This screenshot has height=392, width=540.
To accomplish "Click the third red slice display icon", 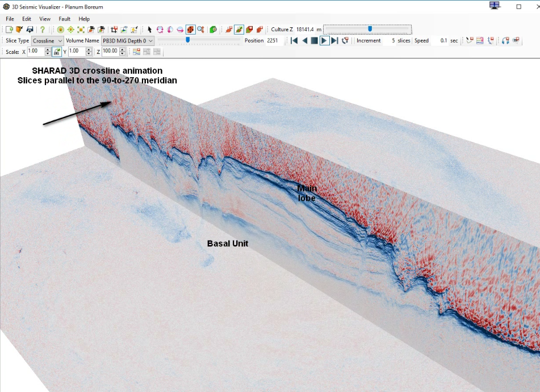I will pos(249,29).
